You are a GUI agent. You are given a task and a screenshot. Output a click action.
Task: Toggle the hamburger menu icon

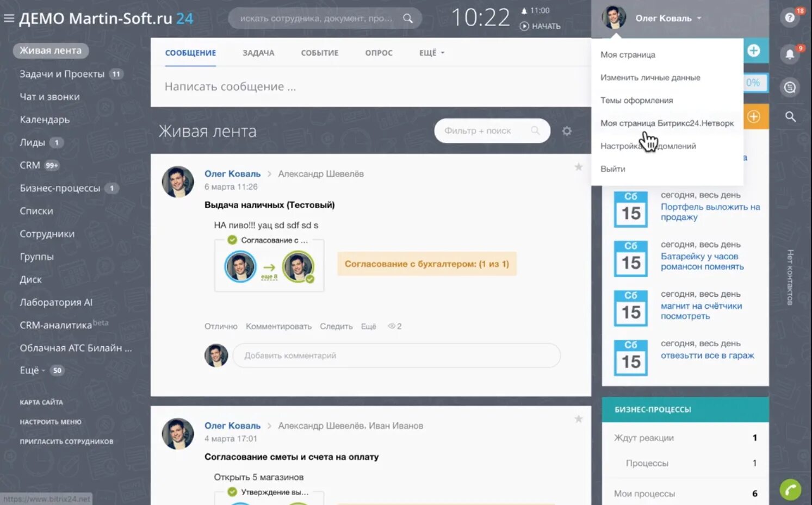tap(9, 18)
